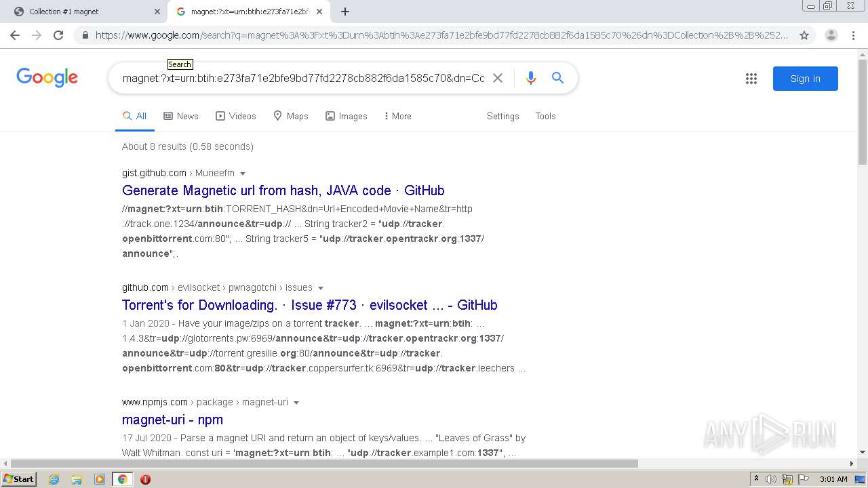Open Generate Magnetic url from hash result

point(283,190)
